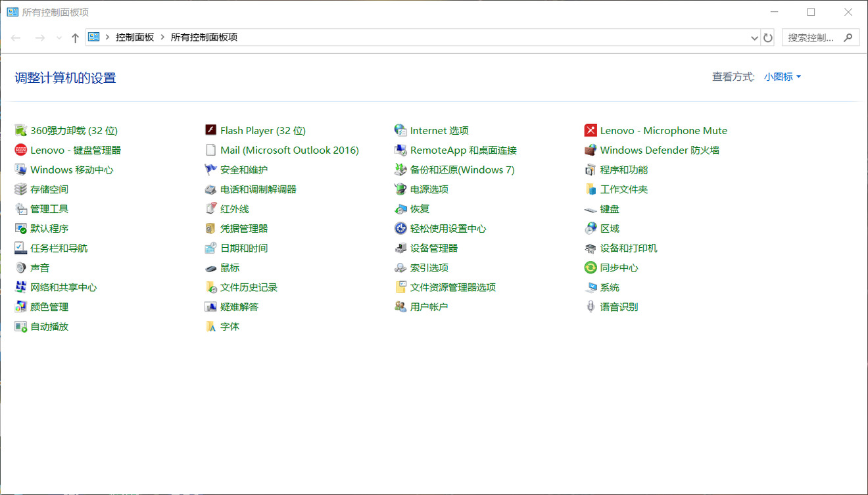Click the 电话和调制解调器 icon
Image resolution: width=868 pixels, height=495 pixels.
pos(210,189)
